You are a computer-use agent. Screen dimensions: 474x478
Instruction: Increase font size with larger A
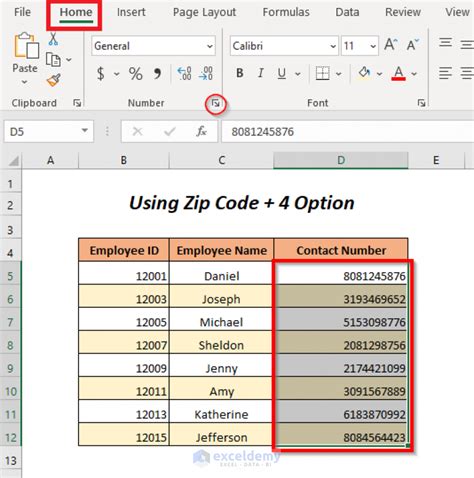(391, 45)
